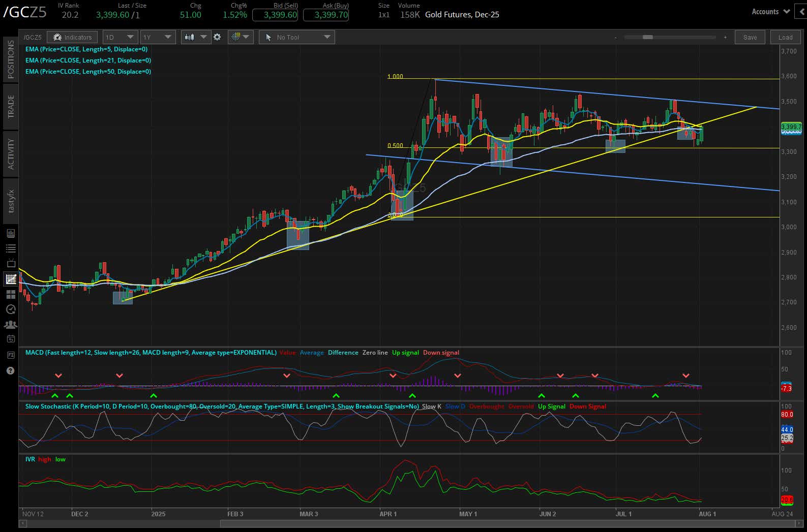Click the Slow K legend label
The width and height of the screenshot is (807, 532).
432,406
